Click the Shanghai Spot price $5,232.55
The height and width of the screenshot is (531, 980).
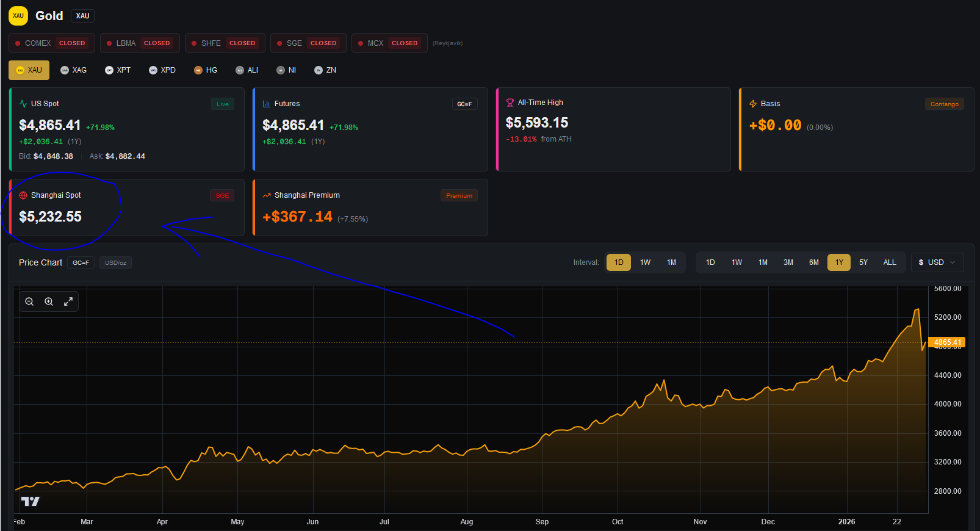pyautogui.click(x=50, y=217)
